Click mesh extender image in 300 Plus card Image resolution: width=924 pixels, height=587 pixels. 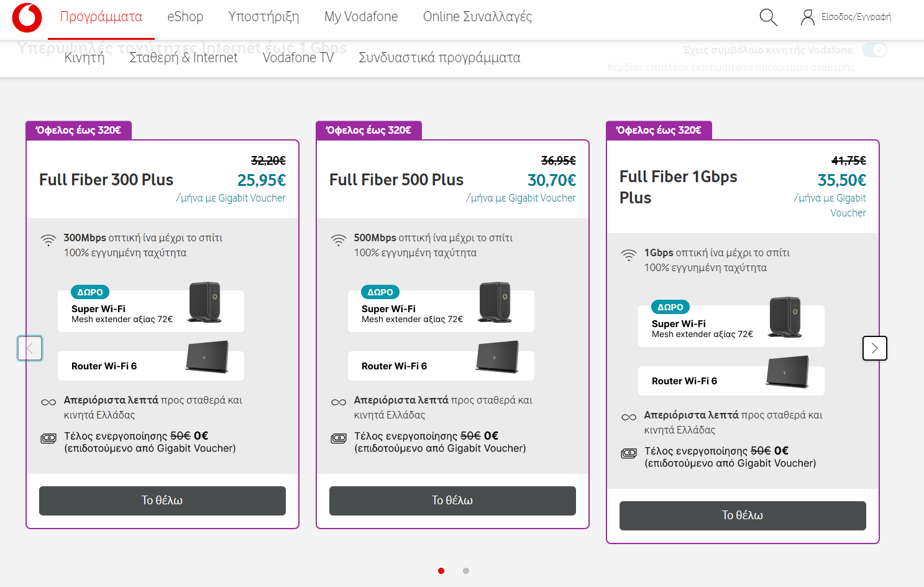pos(204,302)
